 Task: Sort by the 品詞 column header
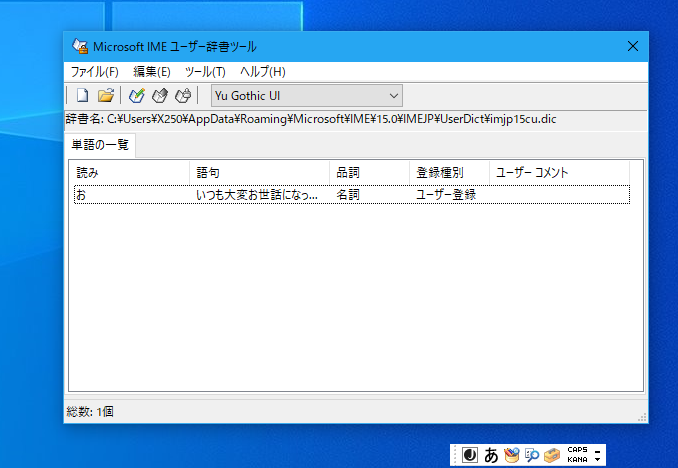point(369,173)
